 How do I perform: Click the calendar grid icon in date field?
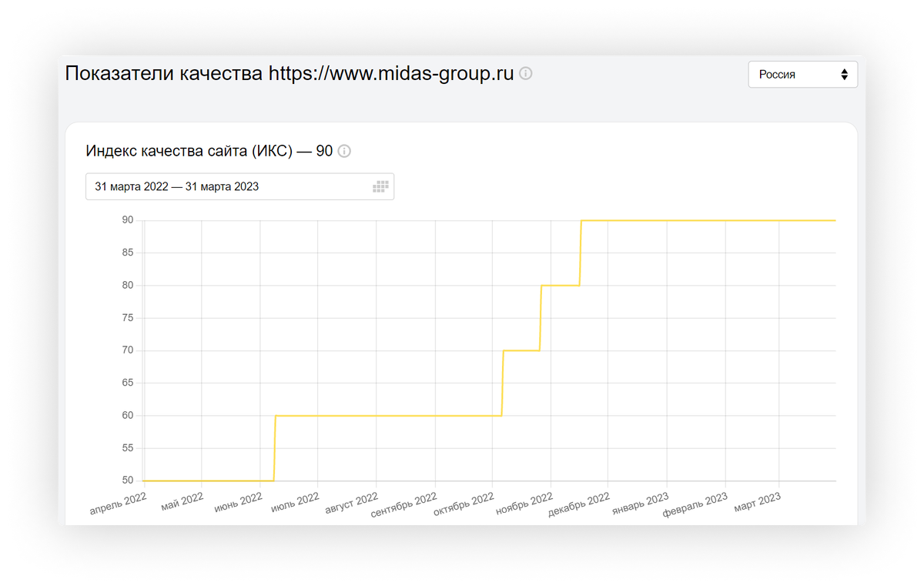(379, 186)
